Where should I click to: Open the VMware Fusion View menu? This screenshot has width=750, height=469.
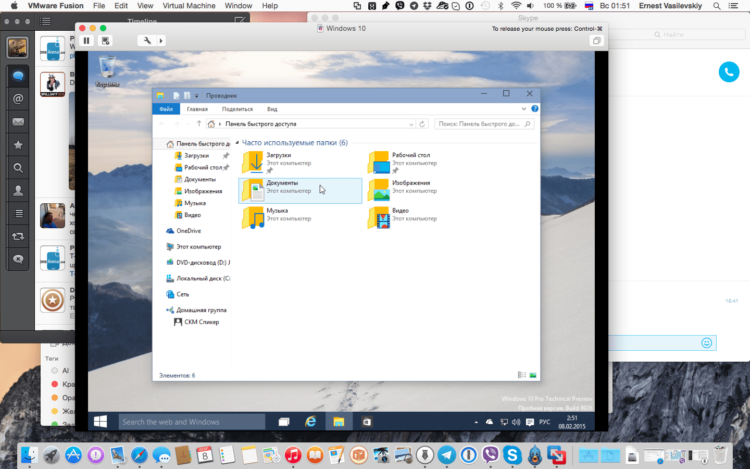coord(145,6)
